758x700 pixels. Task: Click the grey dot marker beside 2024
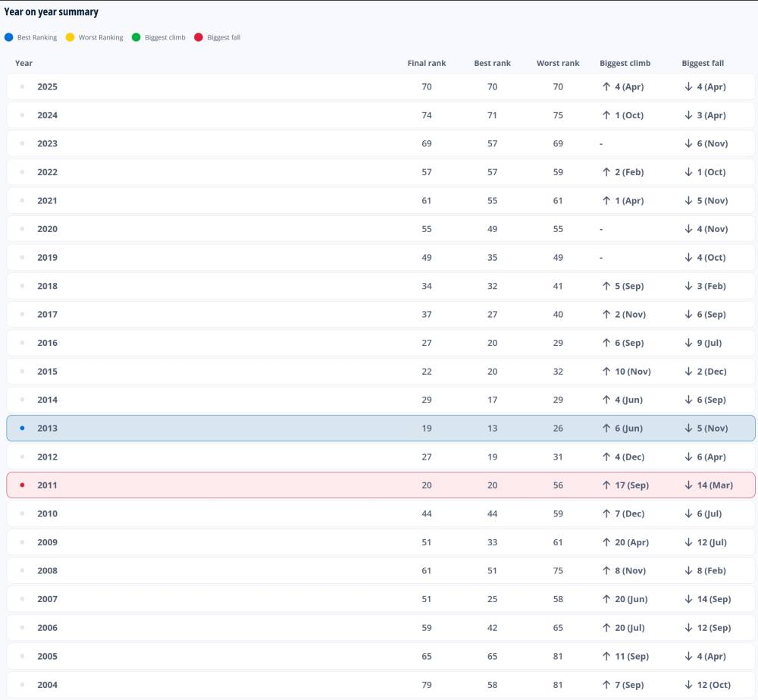click(x=22, y=115)
